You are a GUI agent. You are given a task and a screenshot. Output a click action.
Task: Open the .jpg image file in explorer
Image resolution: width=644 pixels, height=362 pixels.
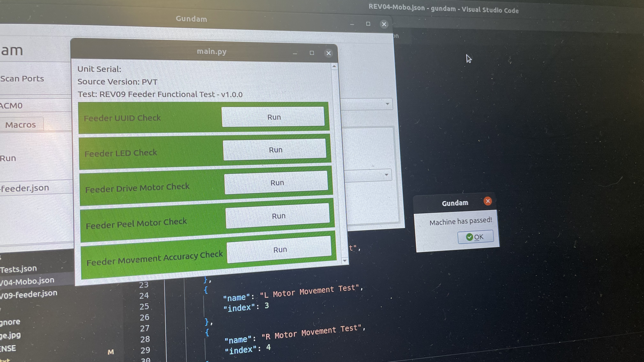(10, 335)
